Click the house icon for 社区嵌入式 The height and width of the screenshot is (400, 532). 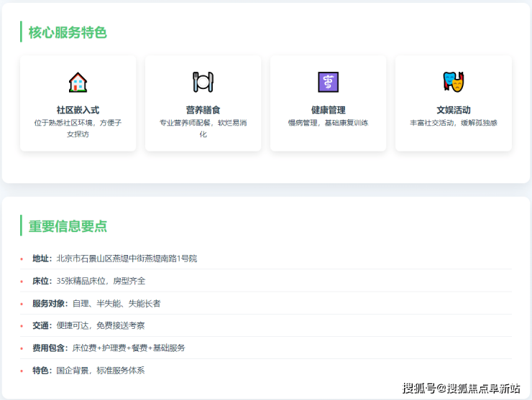pyautogui.click(x=78, y=82)
